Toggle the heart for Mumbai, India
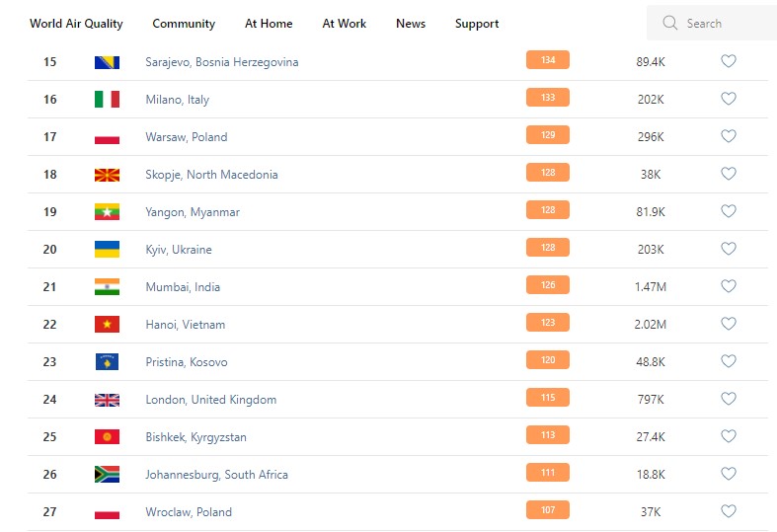The height and width of the screenshot is (532, 777). click(729, 286)
